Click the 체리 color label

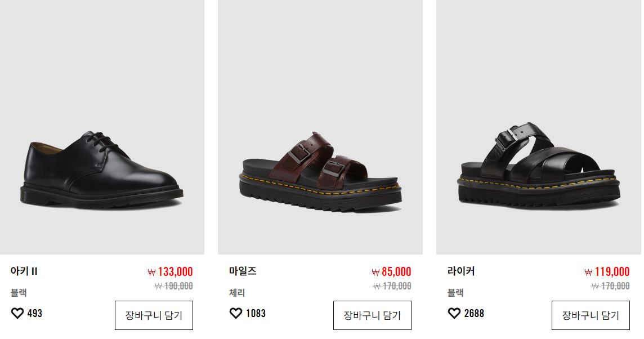[237, 293]
